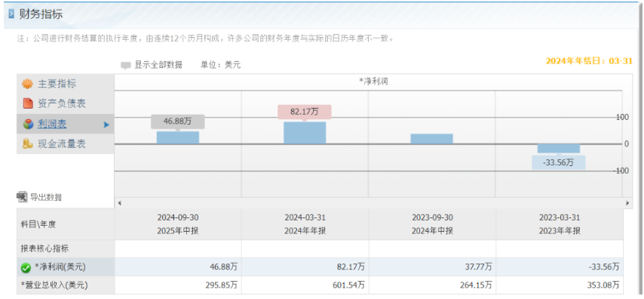
Task: Click the 导出数据 export icon
Action: pyautogui.click(x=22, y=197)
